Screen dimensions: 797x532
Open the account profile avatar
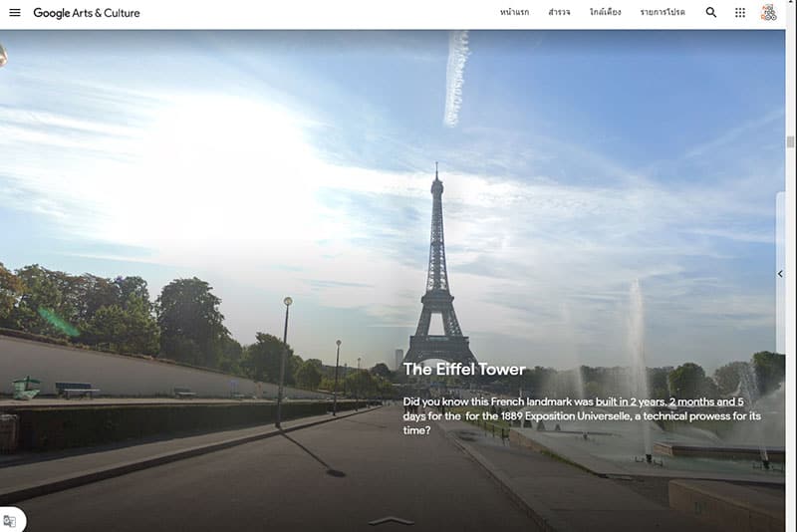point(768,13)
